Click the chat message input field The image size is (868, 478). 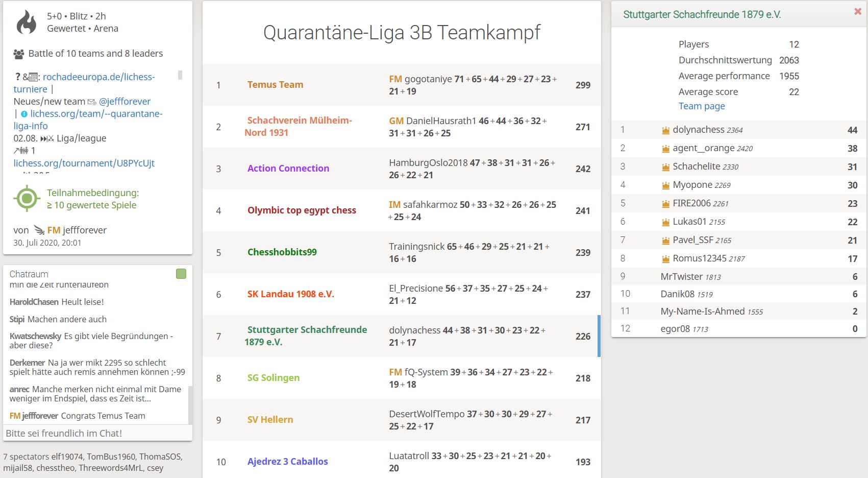pyautogui.click(x=97, y=433)
